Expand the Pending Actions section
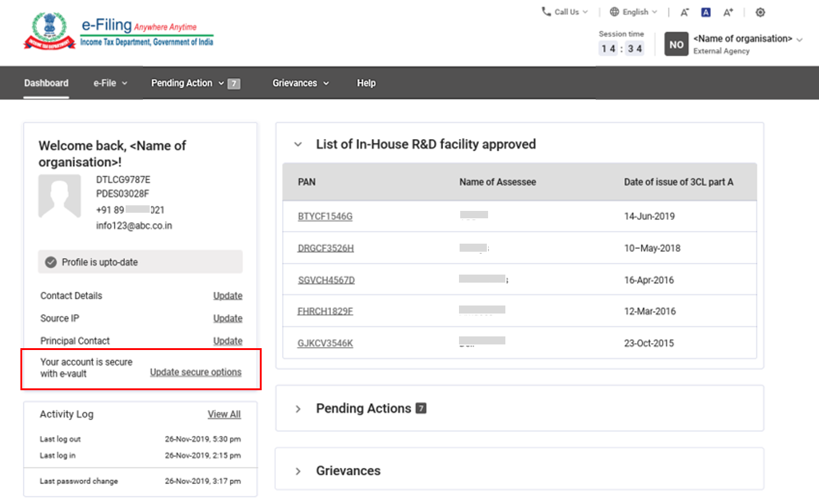The image size is (819, 504). (x=298, y=409)
